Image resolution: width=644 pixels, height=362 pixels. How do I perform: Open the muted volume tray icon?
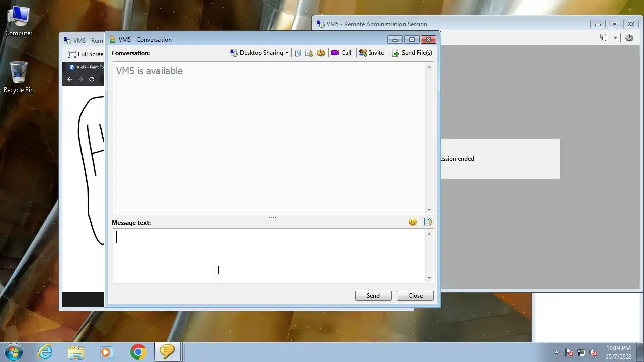click(x=594, y=353)
